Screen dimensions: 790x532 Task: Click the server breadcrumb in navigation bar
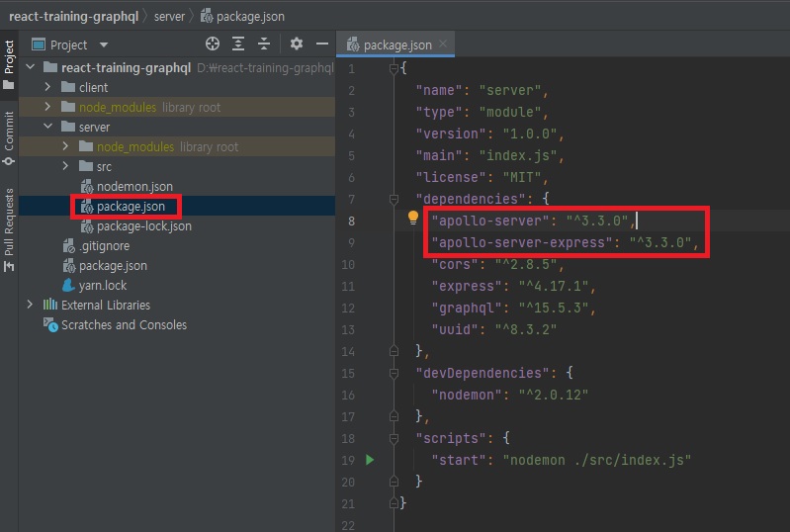pyautogui.click(x=169, y=17)
